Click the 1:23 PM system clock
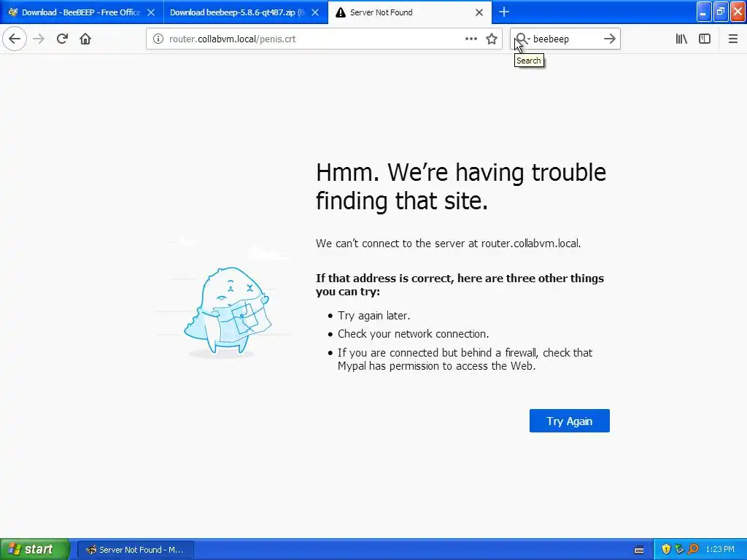The width and height of the screenshot is (747, 560). [720, 550]
